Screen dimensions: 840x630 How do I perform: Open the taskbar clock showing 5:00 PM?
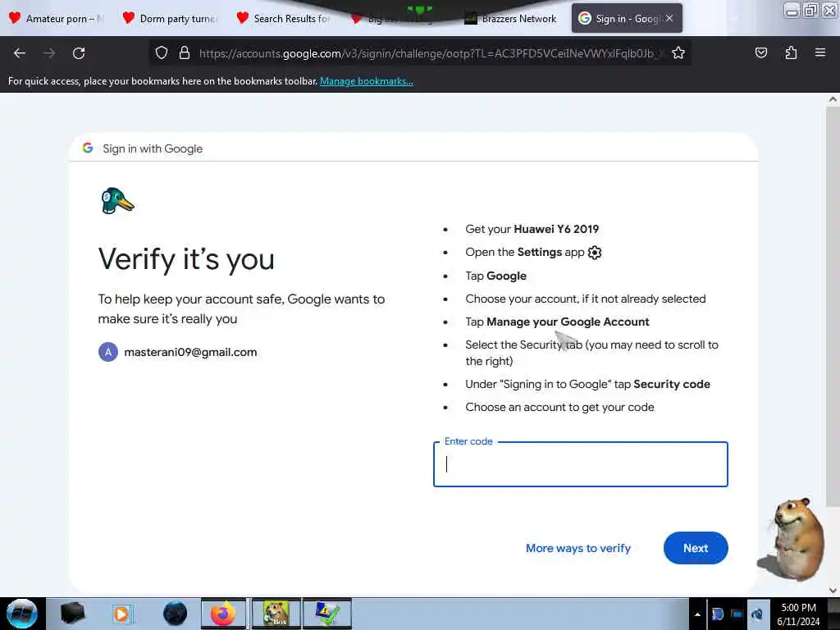click(x=798, y=614)
